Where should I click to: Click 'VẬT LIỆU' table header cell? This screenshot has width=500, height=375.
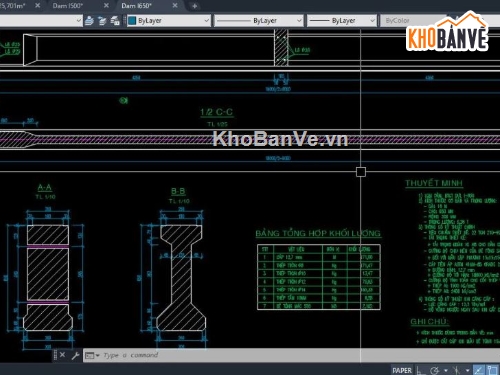pyautogui.click(x=298, y=249)
